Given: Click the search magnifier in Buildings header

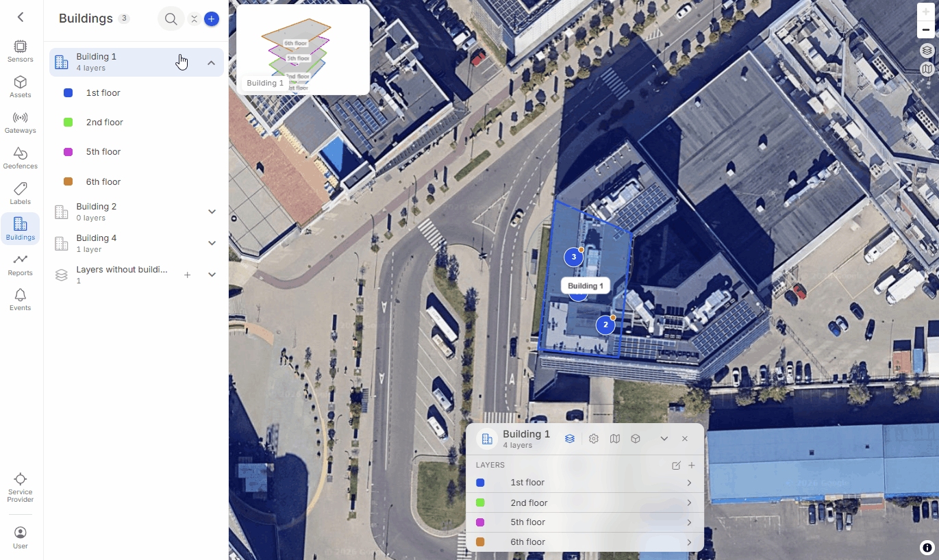Looking at the screenshot, I should (171, 18).
